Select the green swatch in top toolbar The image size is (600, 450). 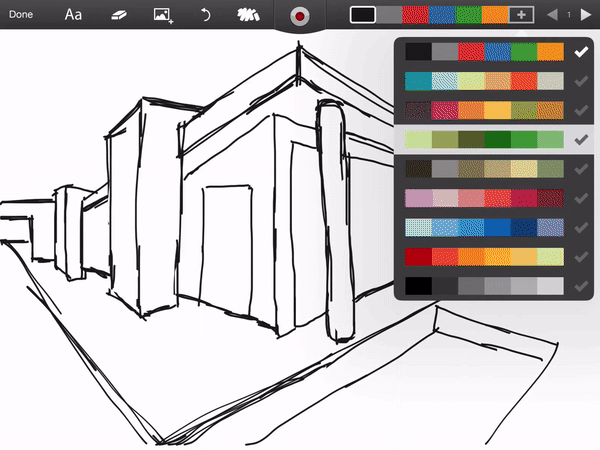pyautogui.click(x=468, y=15)
